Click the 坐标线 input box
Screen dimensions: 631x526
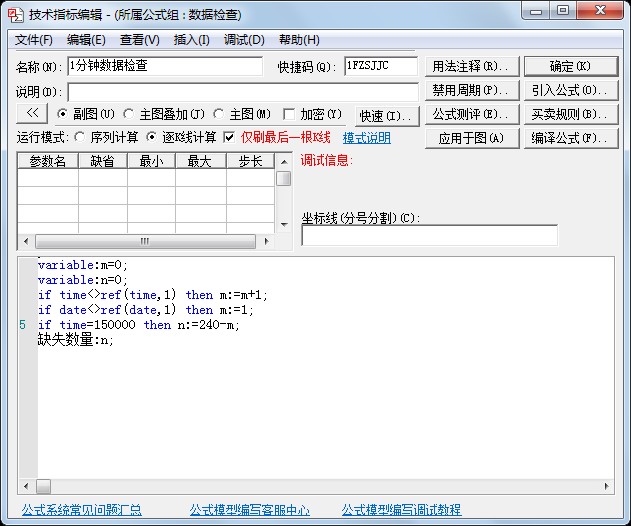click(429, 236)
